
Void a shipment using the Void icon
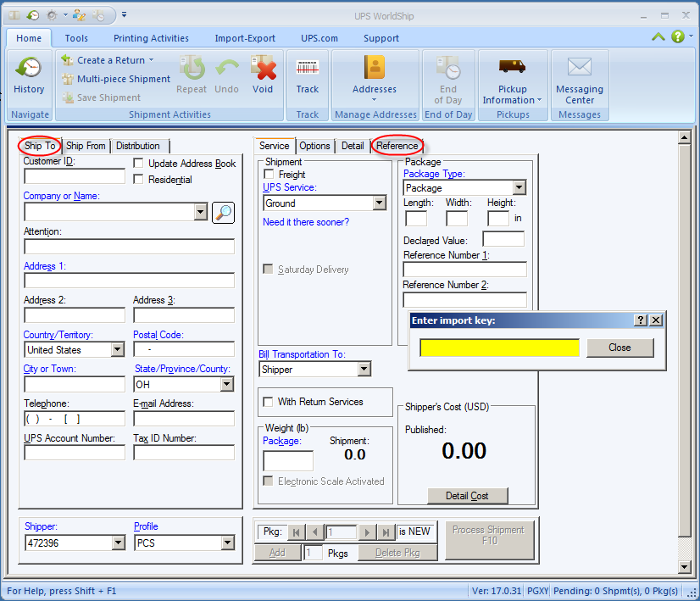263,68
